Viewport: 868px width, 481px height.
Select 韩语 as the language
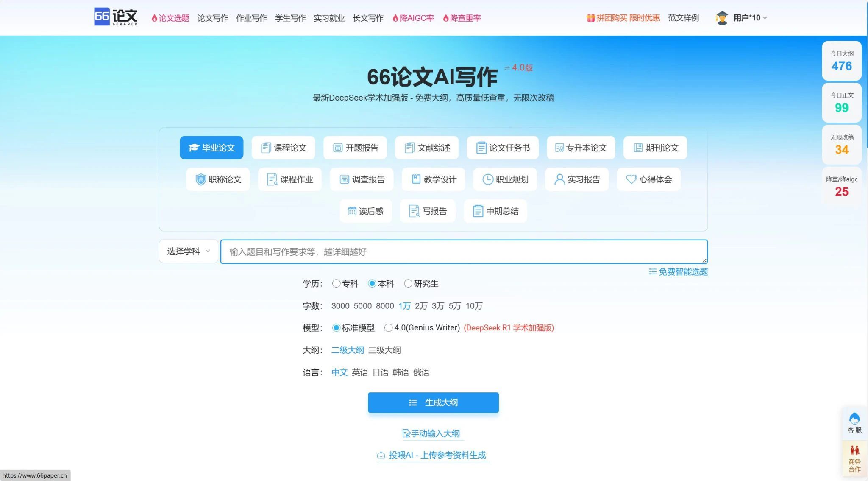point(401,372)
